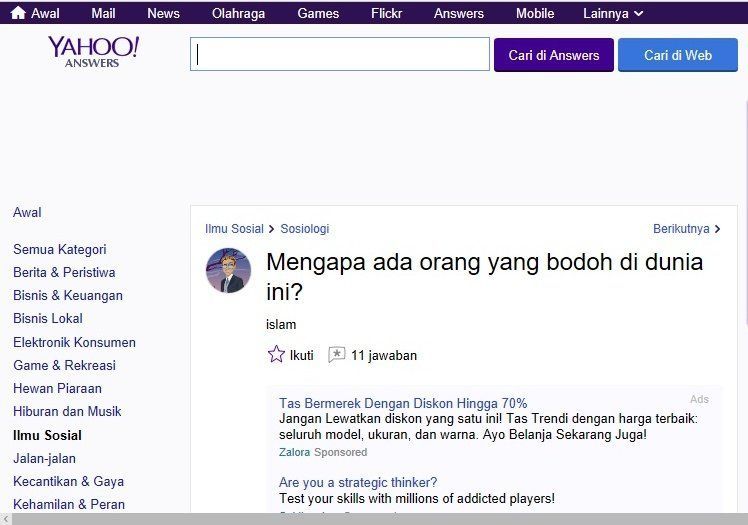Screen dimensions: 748x525
Task: Open News in the top navigation
Action: click(163, 13)
